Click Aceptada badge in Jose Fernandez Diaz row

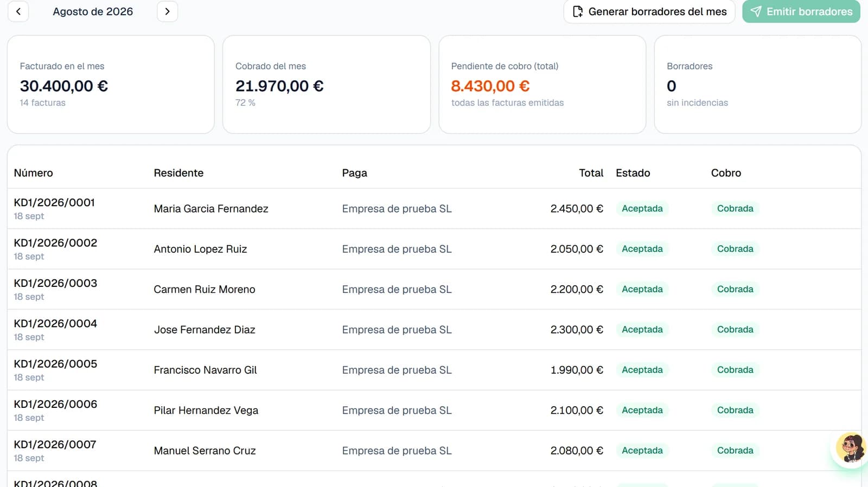642,330
